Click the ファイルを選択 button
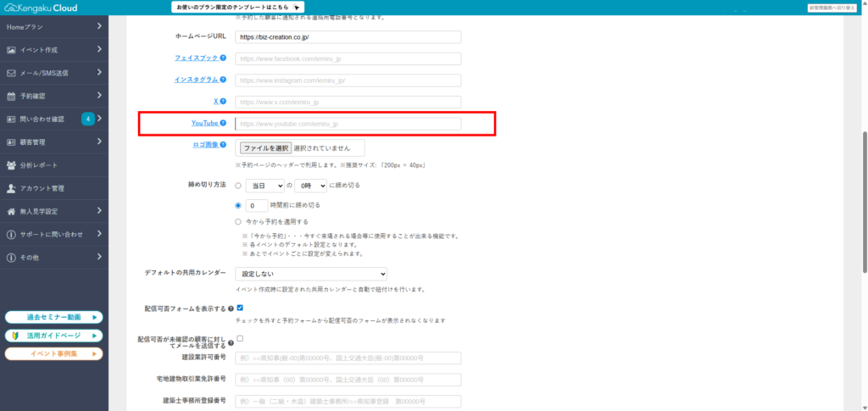 tap(265, 147)
